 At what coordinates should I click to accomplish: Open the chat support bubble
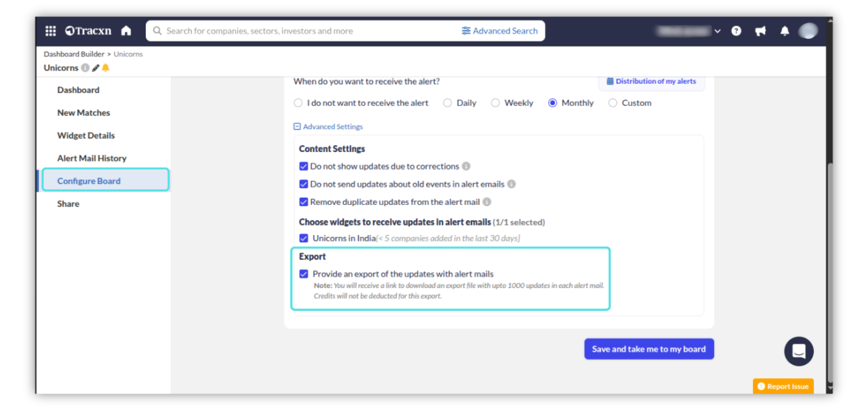click(x=798, y=351)
